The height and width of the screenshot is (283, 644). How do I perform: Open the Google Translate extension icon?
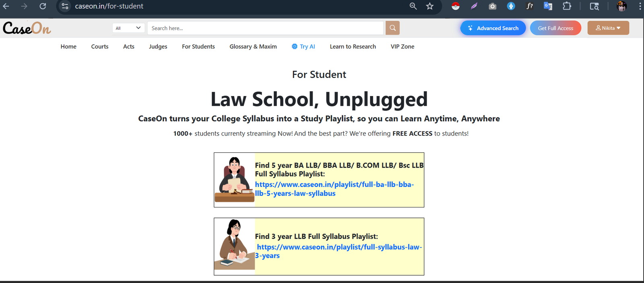coord(548,6)
